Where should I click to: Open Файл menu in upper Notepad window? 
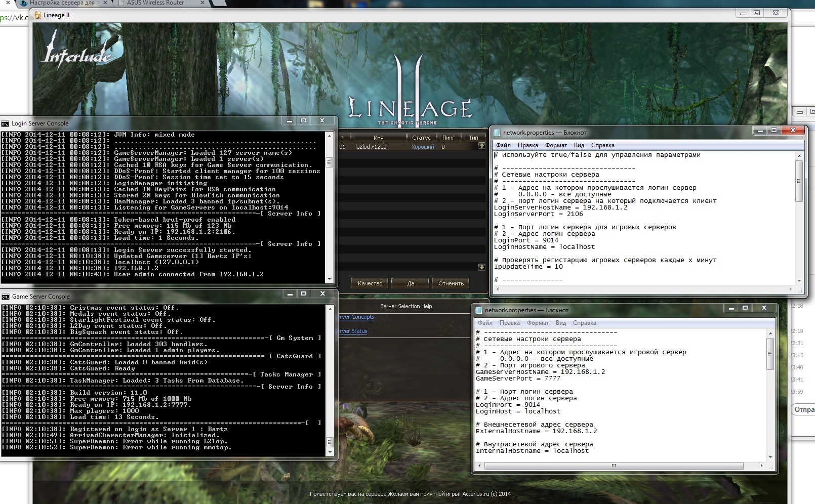[503, 145]
